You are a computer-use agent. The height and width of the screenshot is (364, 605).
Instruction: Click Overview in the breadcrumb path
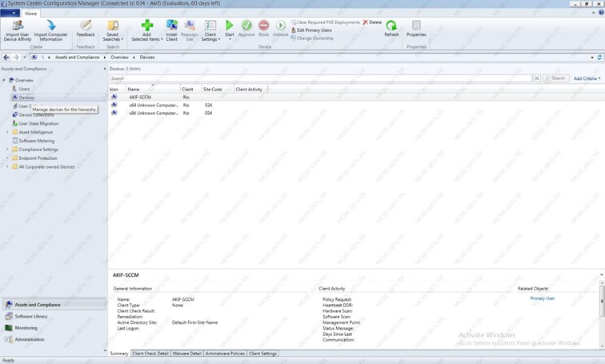pyautogui.click(x=119, y=57)
